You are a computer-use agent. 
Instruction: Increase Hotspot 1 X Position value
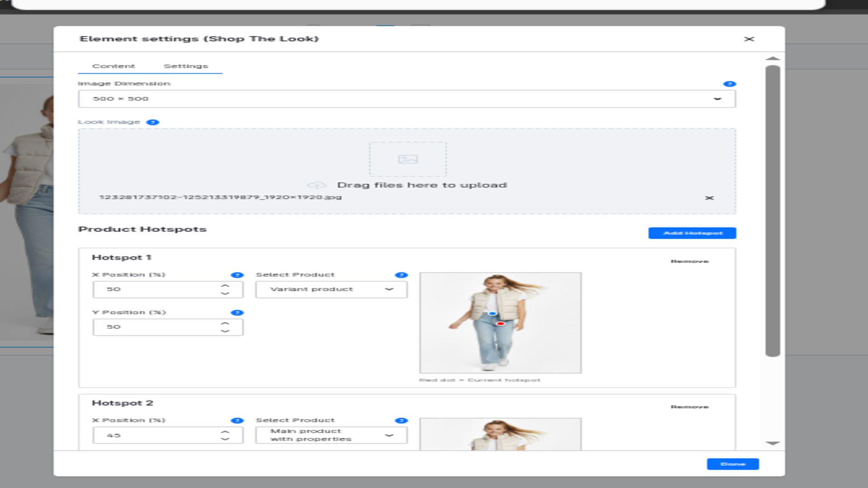tap(225, 286)
